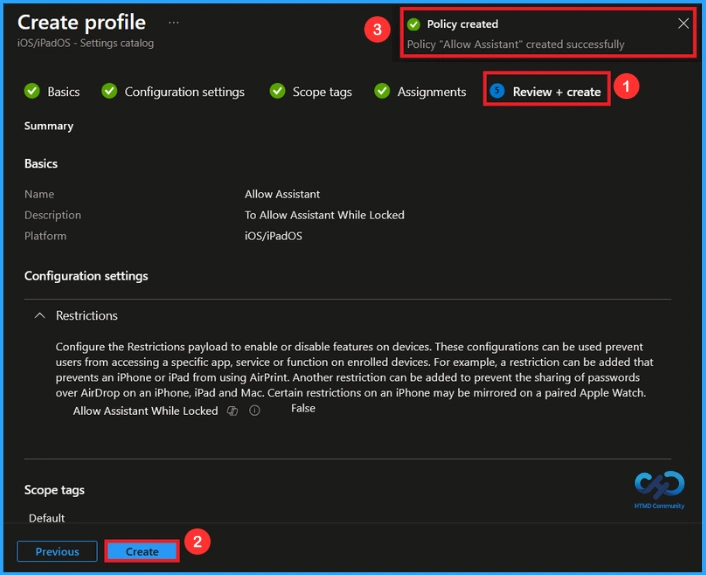Click the iOS/iPadOS - Settings catalog subtitle
Screen dimensions: 706x575
[x=86, y=43]
